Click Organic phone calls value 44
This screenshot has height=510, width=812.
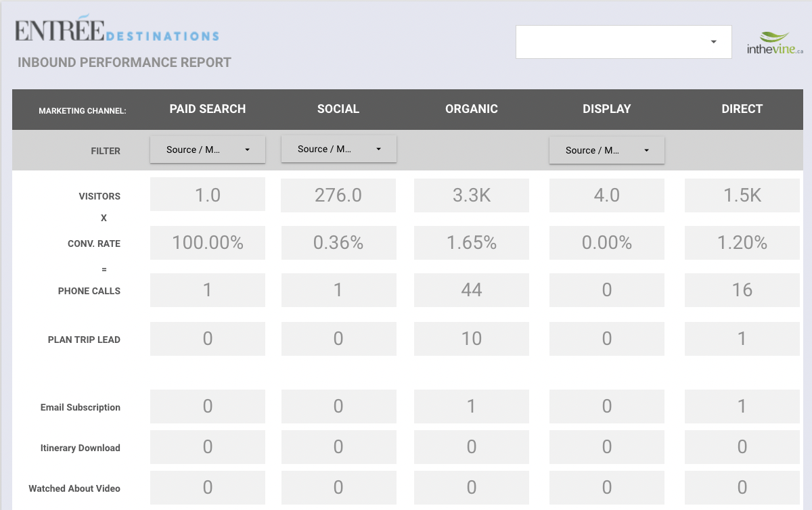pos(472,290)
